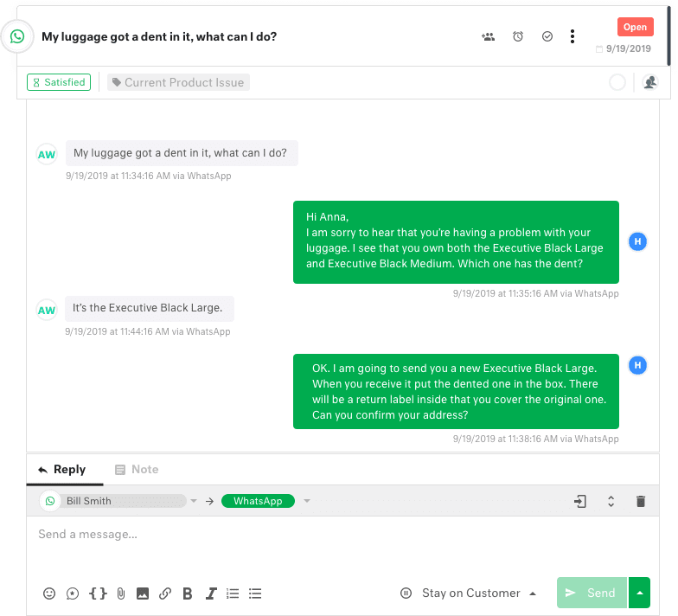
Task: Click the Send a message text field
Action: pyautogui.click(x=337, y=535)
